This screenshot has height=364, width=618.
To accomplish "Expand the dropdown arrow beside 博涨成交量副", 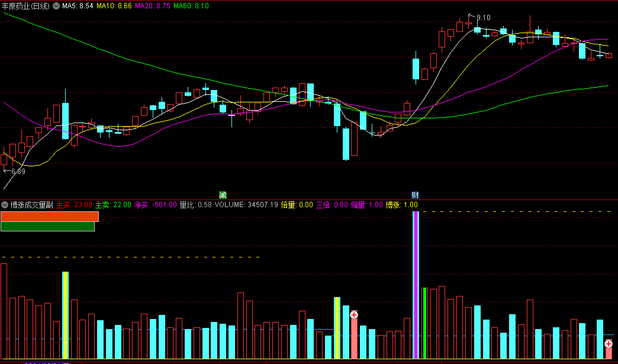I will 5,205.
